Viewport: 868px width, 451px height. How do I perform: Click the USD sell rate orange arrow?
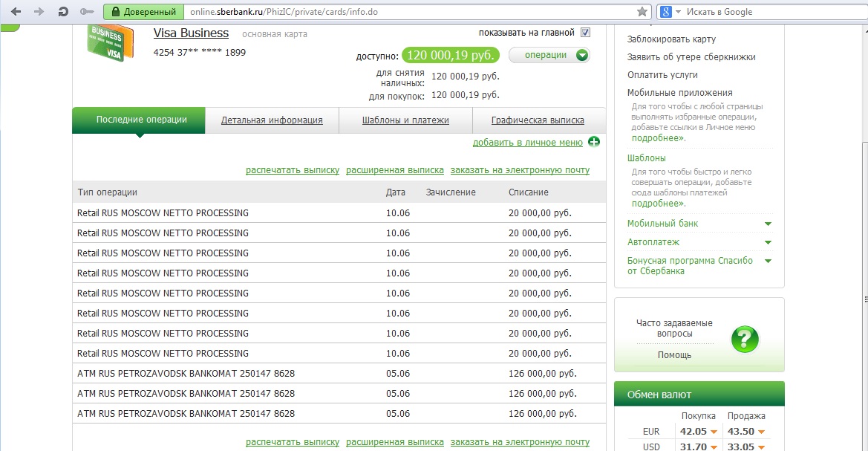click(761, 447)
